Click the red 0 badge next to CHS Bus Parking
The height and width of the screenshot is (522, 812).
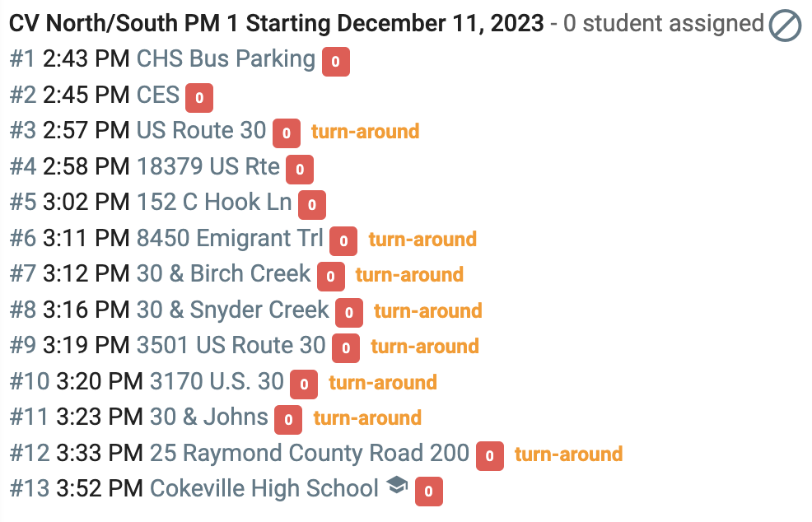click(335, 62)
